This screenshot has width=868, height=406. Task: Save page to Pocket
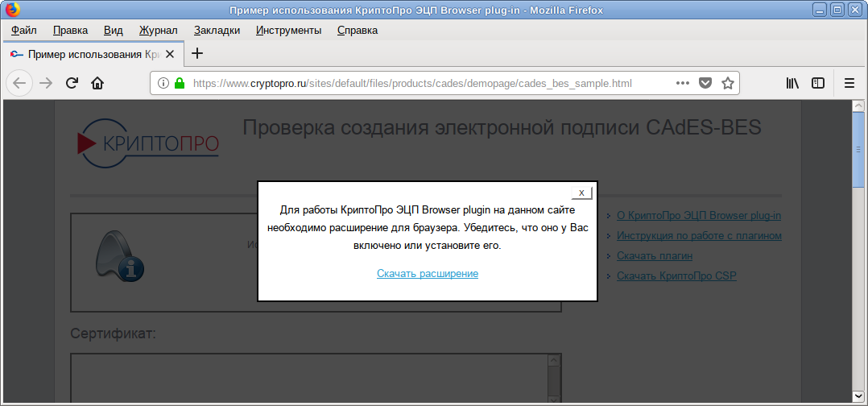(x=705, y=83)
